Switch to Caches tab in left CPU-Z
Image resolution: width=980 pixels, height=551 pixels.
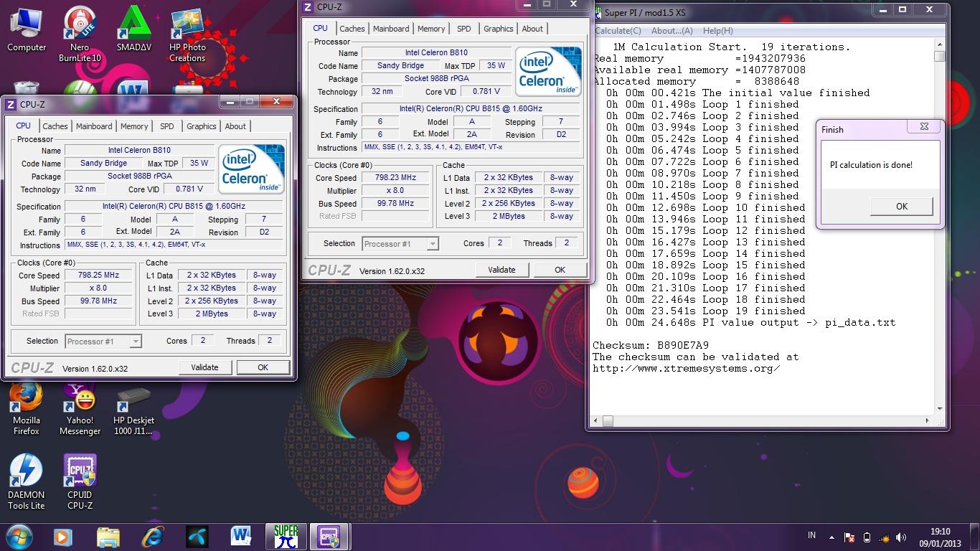[55, 126]
